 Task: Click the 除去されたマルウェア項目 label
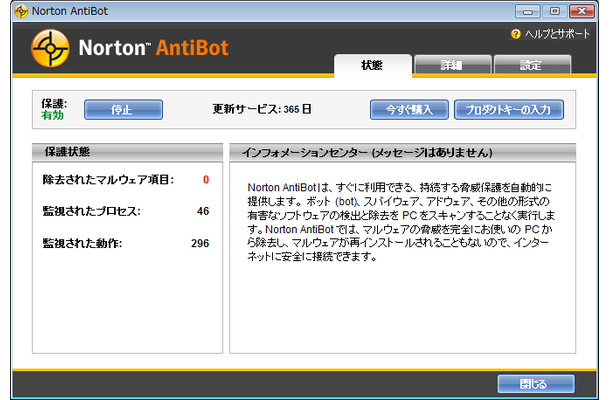coord(108,179)
